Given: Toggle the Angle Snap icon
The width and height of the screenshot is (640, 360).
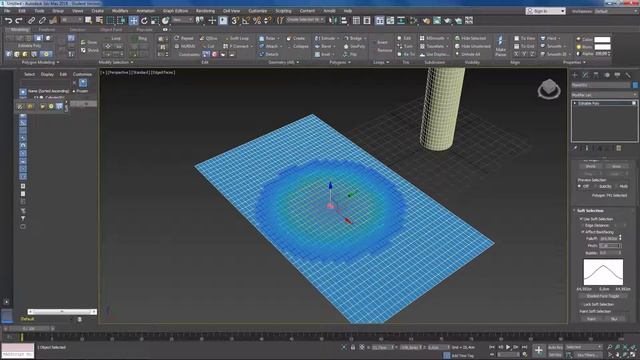Looking at the screenshot, I should [246, 20].
